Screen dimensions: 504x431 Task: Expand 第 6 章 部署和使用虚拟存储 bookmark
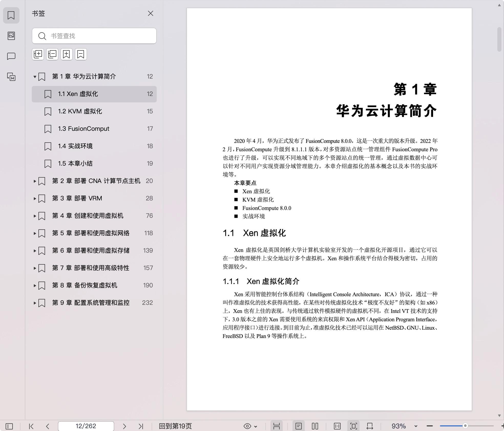point(35,251)
